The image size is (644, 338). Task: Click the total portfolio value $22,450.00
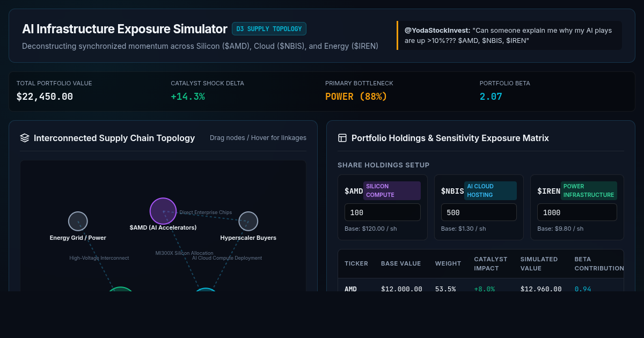coord(45,97)
